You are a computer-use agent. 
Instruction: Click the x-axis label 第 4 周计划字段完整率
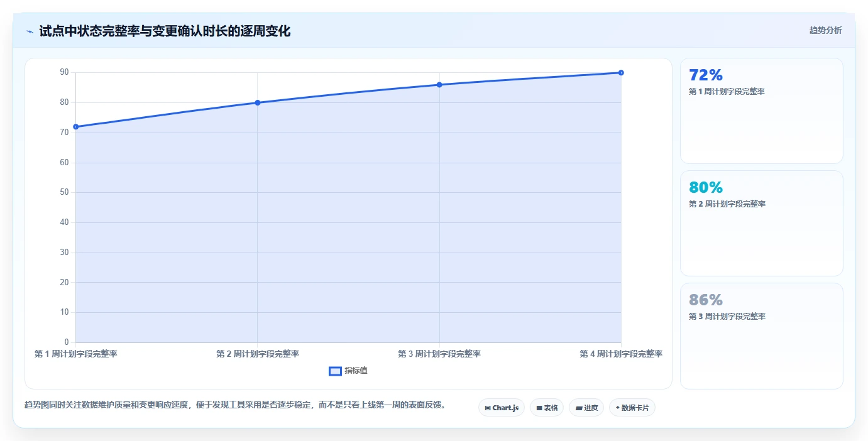621,354
